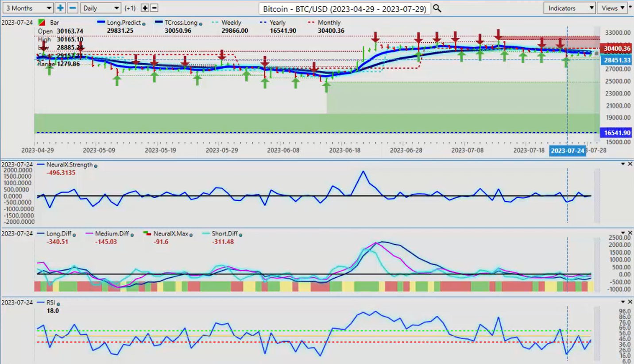Click the 28451.33 blue price label on the axis
The width and height of the screenshot is (634, 364).
tap(616, 60)
